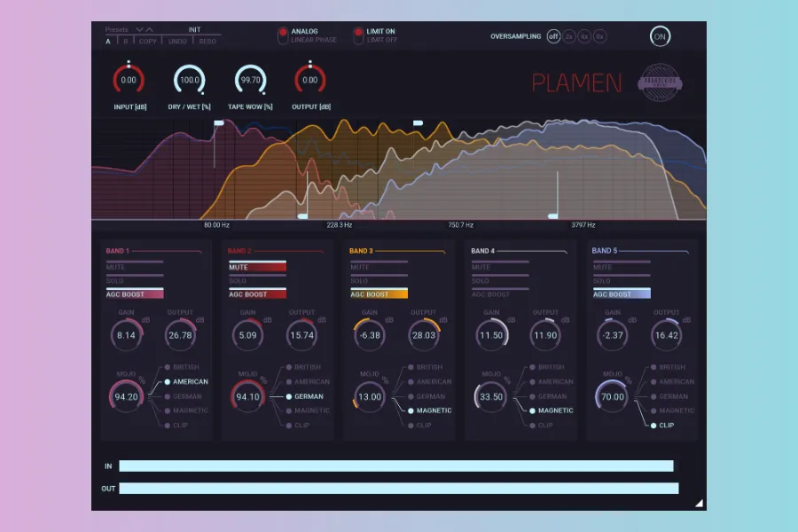Screen dimensions: 798x532
Task: Click the Tape Wow knob
Action: tap(250, 80)
